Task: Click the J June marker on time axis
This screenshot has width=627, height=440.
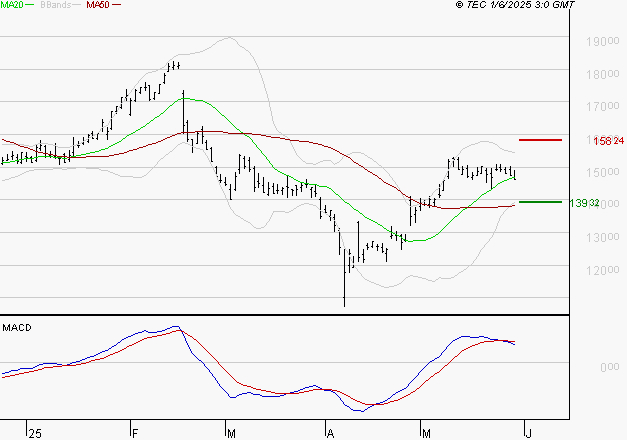Action: (x=527, y=433)
